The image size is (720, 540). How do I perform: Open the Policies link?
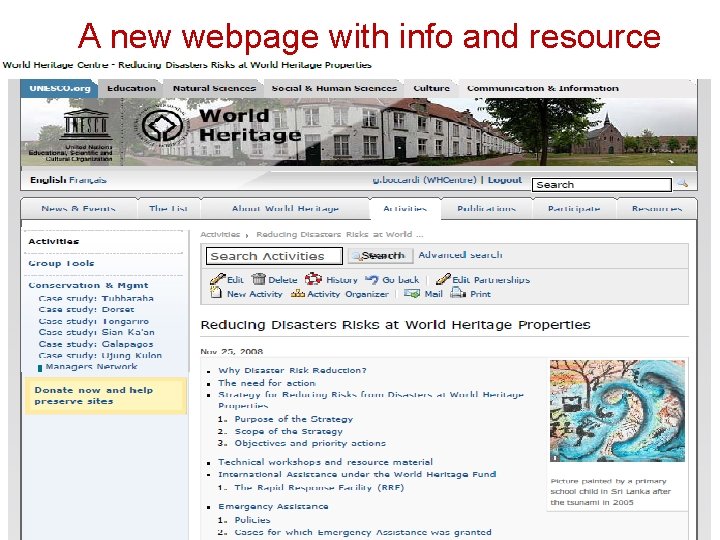[x=252, y=520]
